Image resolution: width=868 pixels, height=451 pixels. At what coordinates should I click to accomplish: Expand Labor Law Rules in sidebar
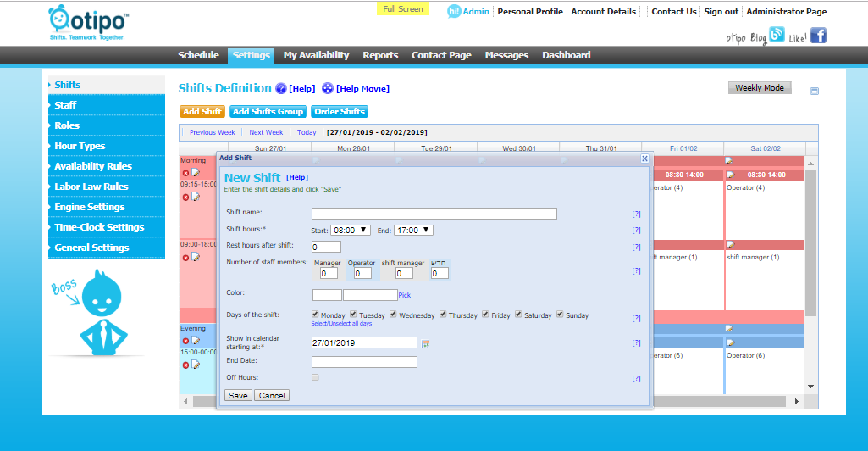91,187
